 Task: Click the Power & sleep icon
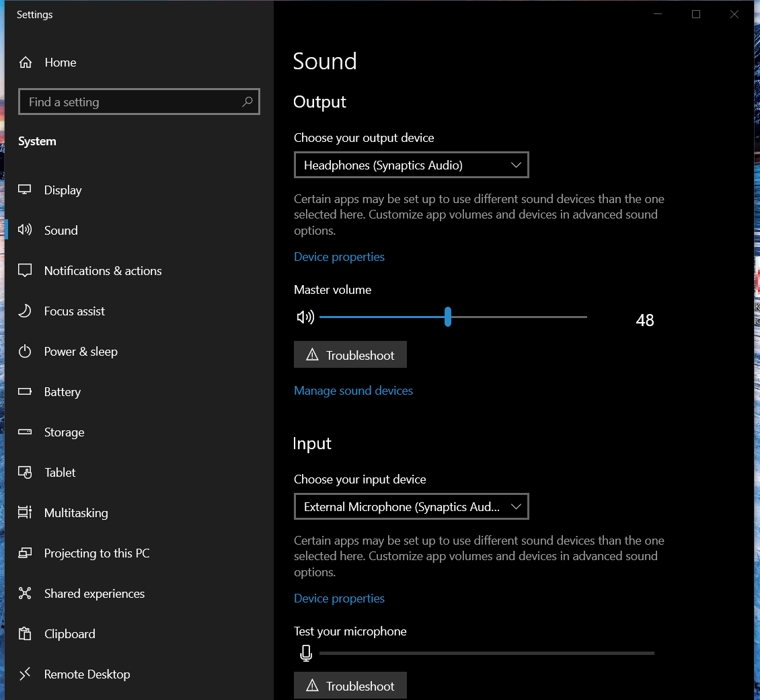coord(25,352)
